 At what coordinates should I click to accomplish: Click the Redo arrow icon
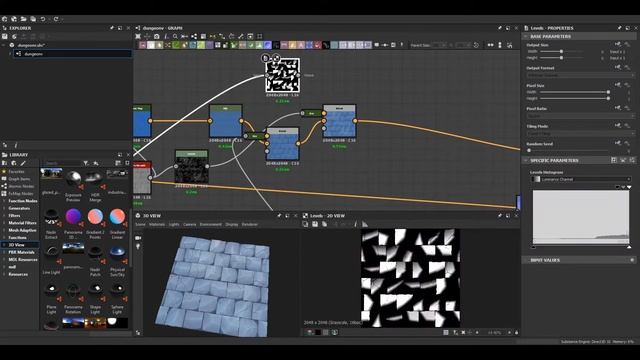[x=56, y=19]
